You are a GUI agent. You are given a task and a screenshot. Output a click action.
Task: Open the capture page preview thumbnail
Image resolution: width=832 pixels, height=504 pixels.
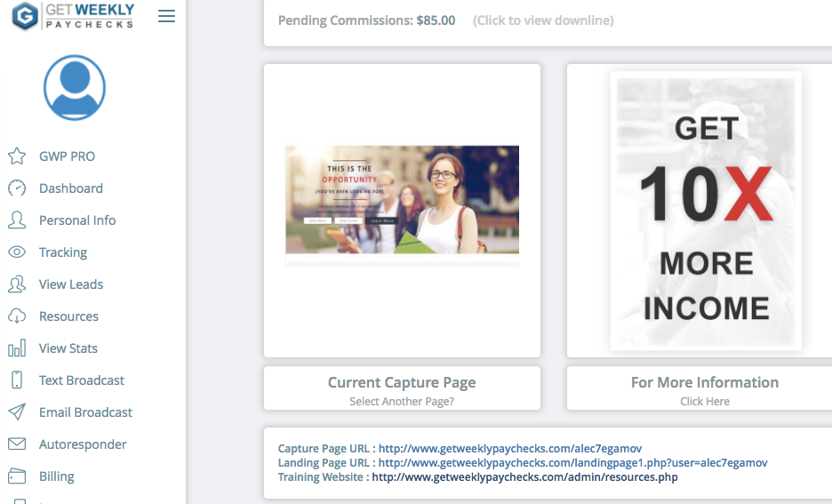tap(402, 204)
